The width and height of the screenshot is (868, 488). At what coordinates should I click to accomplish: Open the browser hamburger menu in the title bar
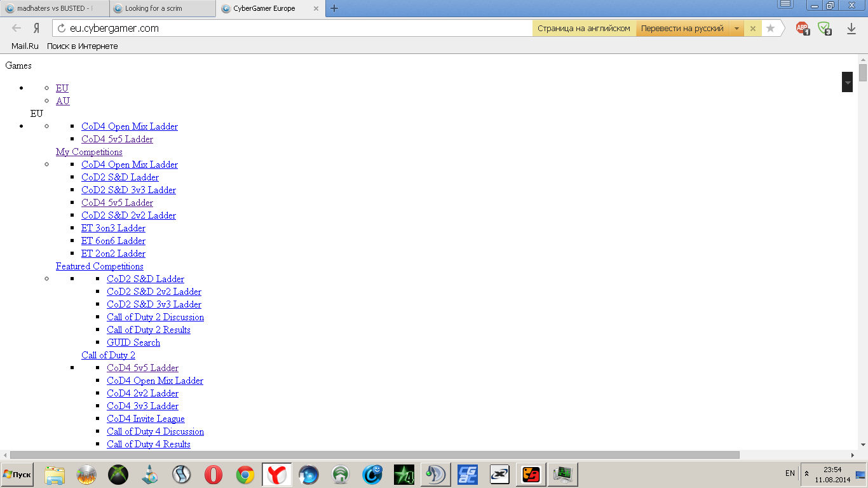[x=785, y=4]
